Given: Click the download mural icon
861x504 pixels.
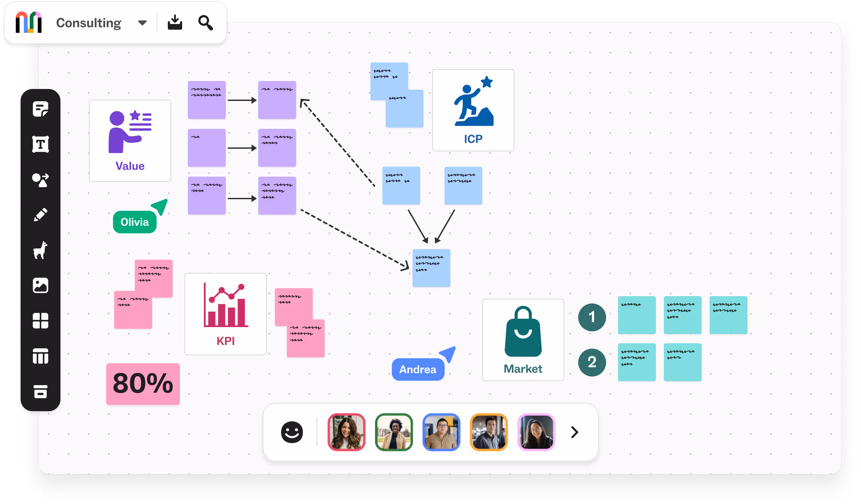Looking at the screenshot, I should [x=175, y=23].
